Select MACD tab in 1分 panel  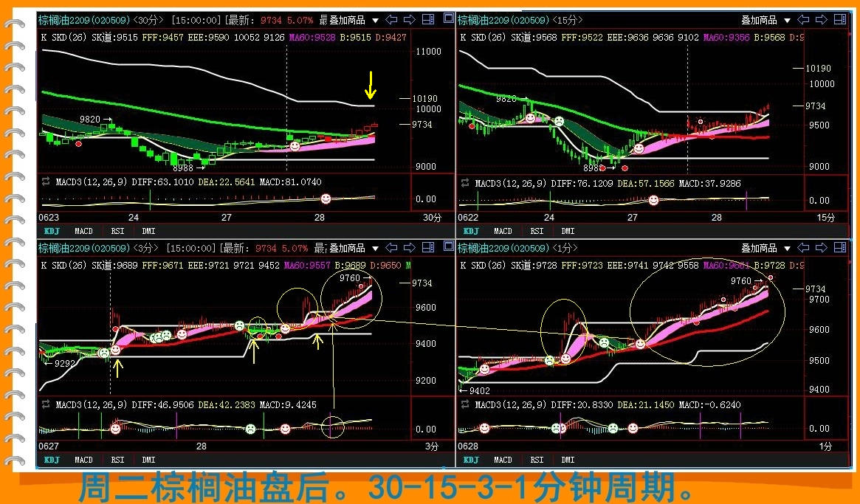503,460
